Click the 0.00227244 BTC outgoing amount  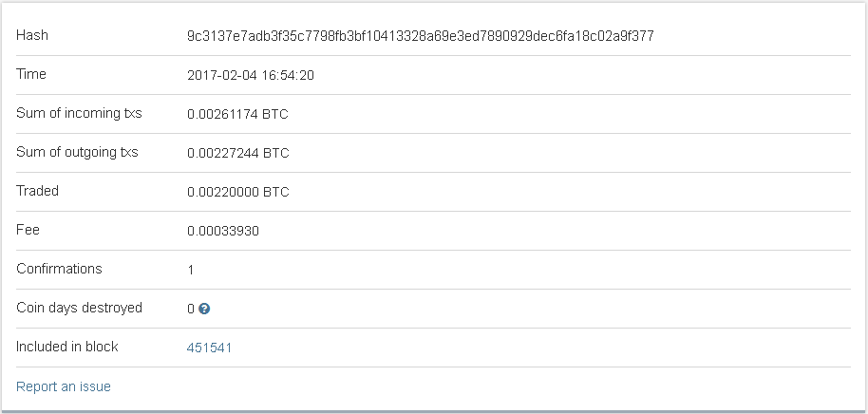click(237, 153)
